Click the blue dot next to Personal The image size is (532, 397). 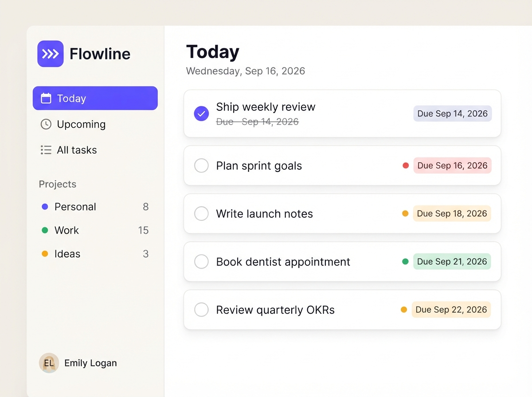45,206
